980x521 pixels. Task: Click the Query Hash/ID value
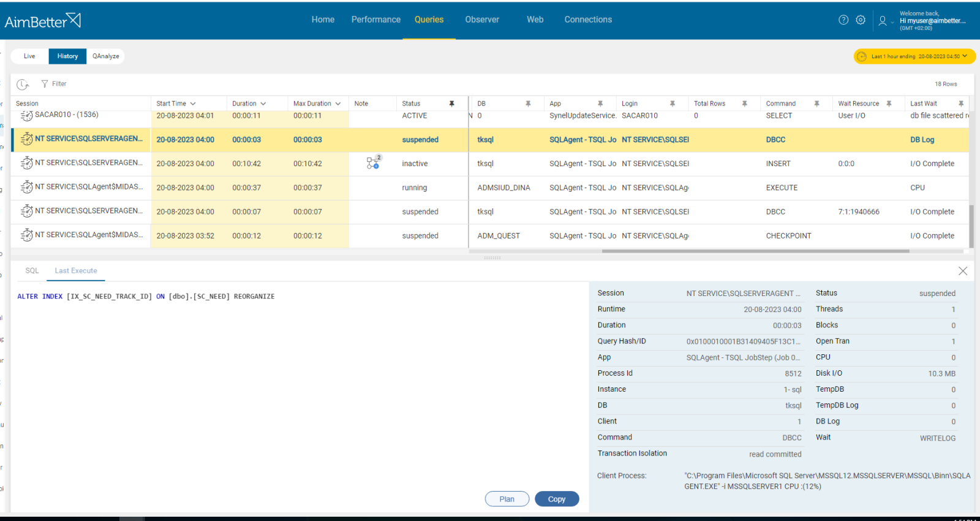tap(743, 341)
